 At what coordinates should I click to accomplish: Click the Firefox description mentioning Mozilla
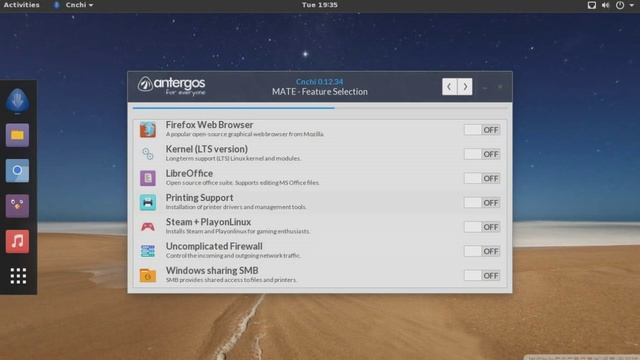(x=244, y=134)
